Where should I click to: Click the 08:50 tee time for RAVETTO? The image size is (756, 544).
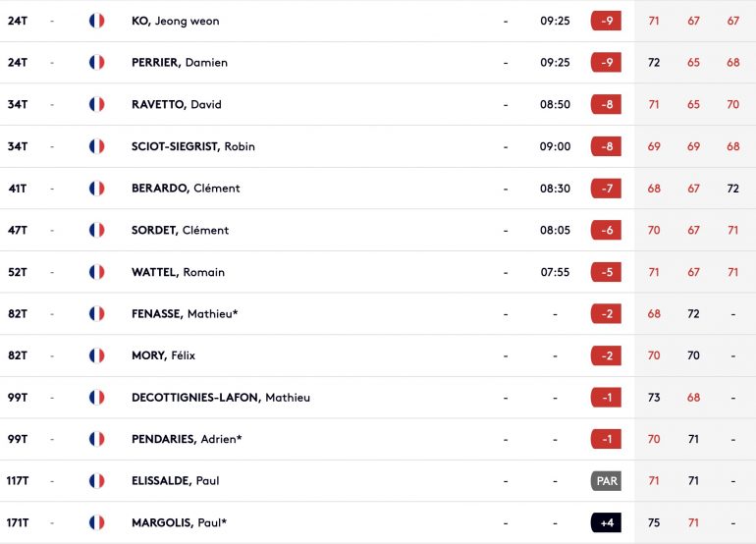tap(555, 104)
